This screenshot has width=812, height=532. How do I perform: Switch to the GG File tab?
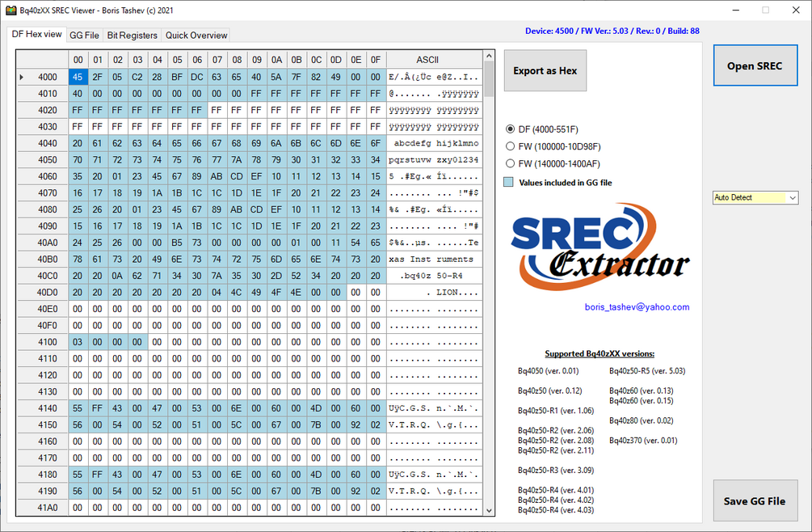click(x=84, y=35)
